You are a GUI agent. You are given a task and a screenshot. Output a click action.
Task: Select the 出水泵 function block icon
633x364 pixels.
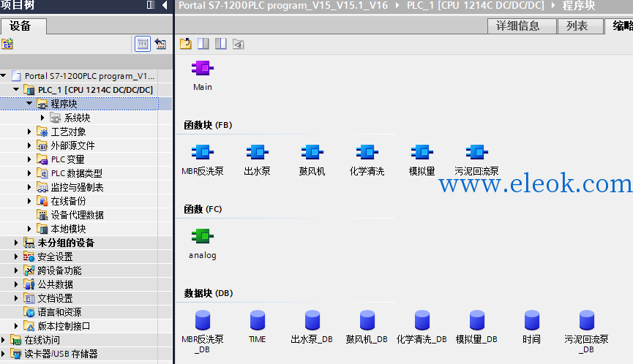pyautogui.click(x=257, y=152)
